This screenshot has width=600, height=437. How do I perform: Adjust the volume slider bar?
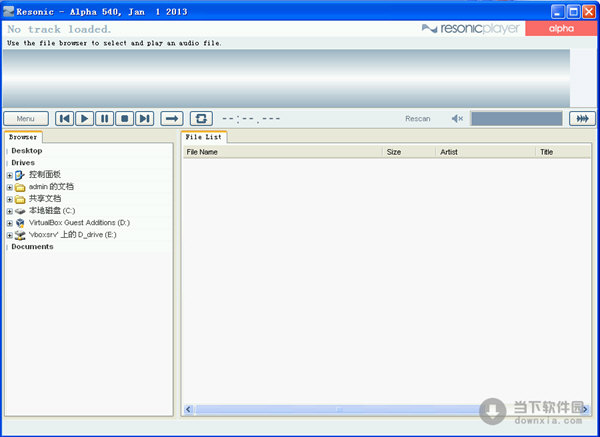click(x=517, y=119)
